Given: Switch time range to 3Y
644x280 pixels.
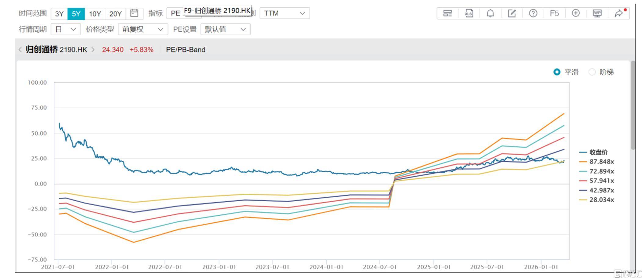Looking at the screenshot, I should point(59,14).
